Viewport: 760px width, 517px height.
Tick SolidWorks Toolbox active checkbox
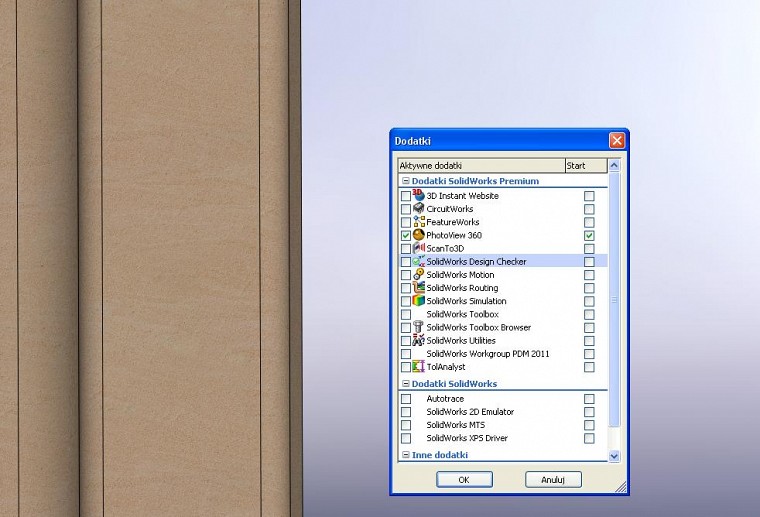point(406,314)
